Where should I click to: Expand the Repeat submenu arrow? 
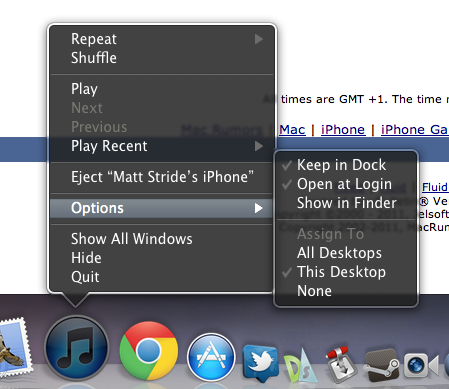(x=259, y=39)
